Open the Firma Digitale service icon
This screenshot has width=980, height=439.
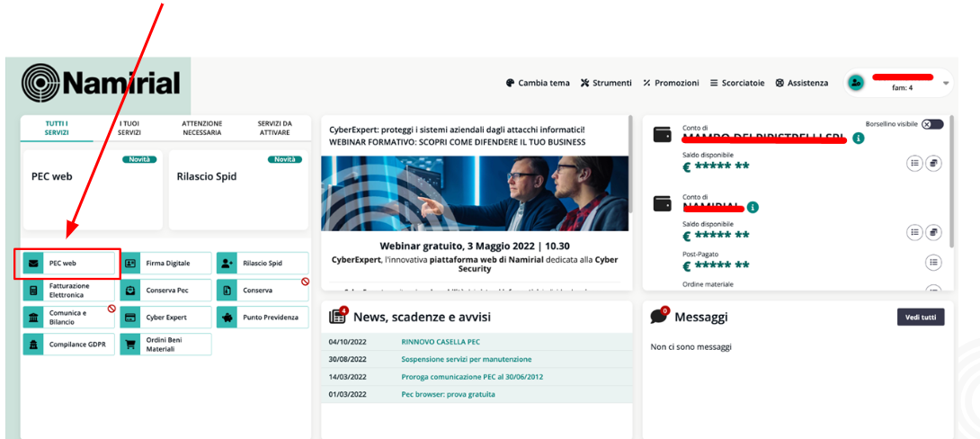130,264
